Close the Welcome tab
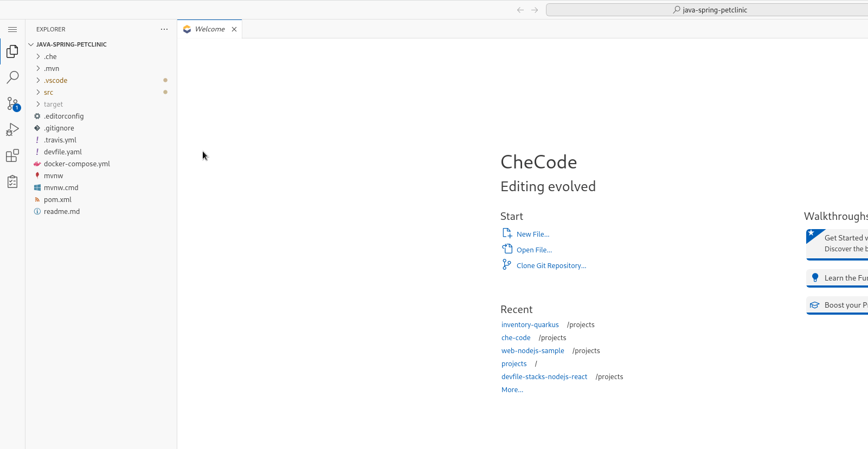The height and width of the screenshot is (449, 868). click(234, 29)
